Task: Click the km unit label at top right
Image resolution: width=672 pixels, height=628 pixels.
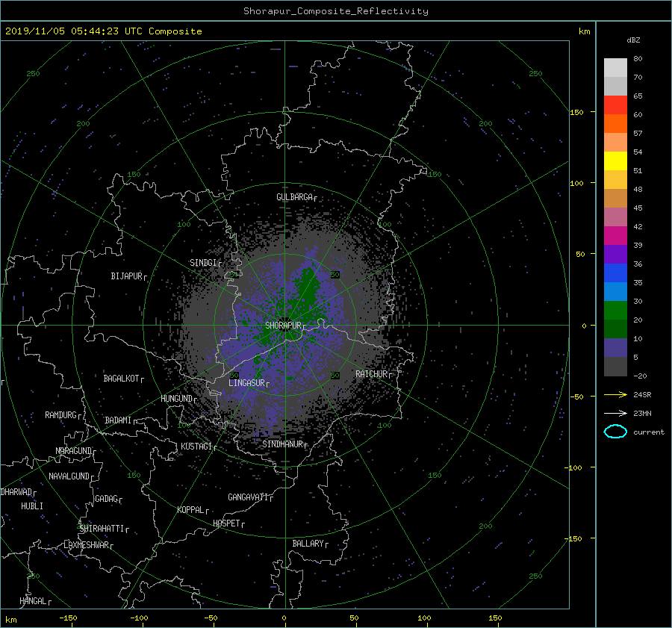Action: tap(585, 31)
